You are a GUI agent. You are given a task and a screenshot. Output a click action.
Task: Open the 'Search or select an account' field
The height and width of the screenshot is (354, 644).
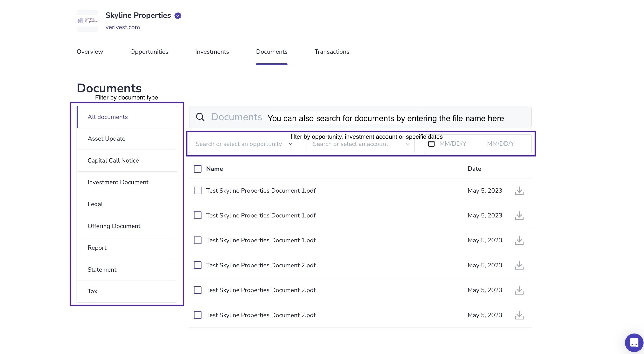(x=360, y=144)
